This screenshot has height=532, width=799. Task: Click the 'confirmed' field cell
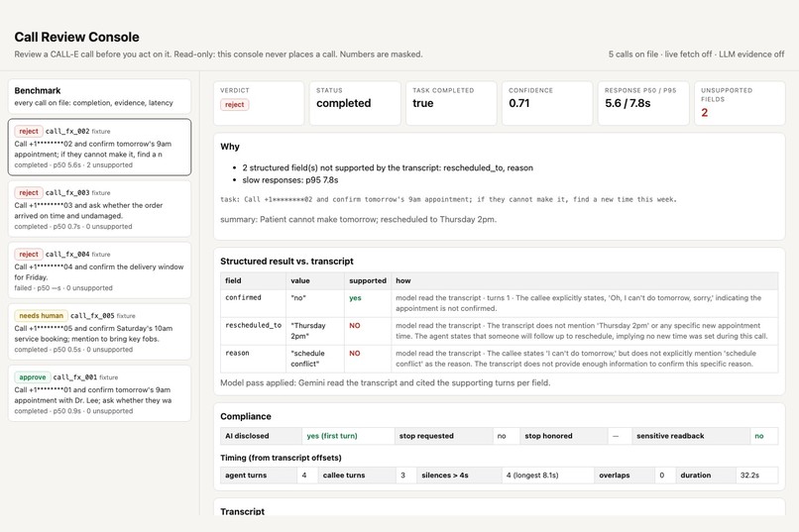tap(254, 303)
